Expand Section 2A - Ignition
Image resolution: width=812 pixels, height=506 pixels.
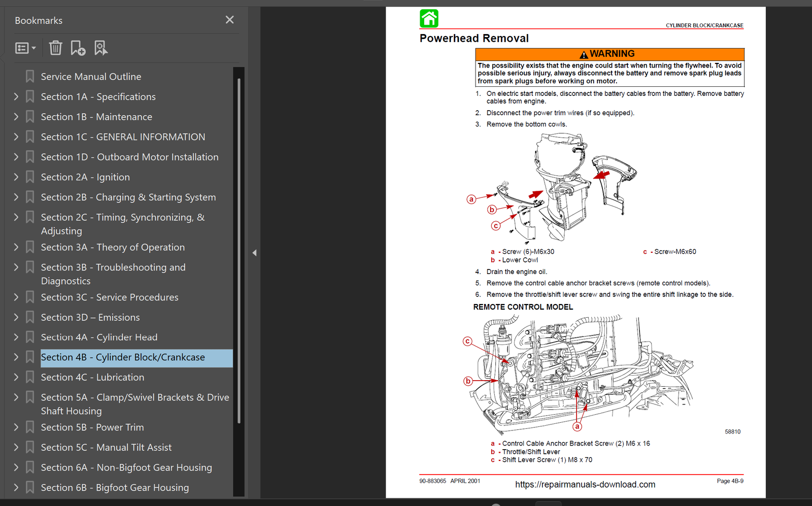pyautogui.click(x=16, y=177)
